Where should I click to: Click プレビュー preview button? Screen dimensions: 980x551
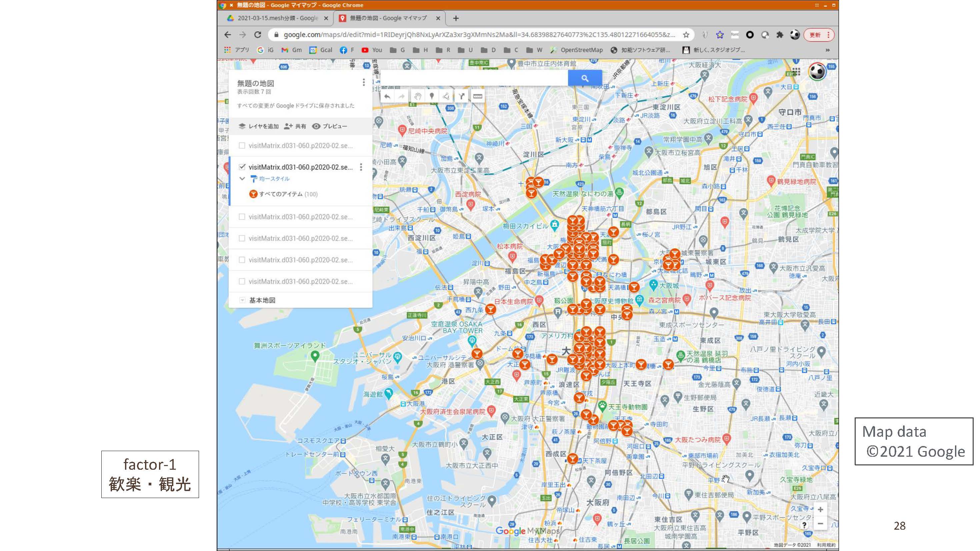329,126
